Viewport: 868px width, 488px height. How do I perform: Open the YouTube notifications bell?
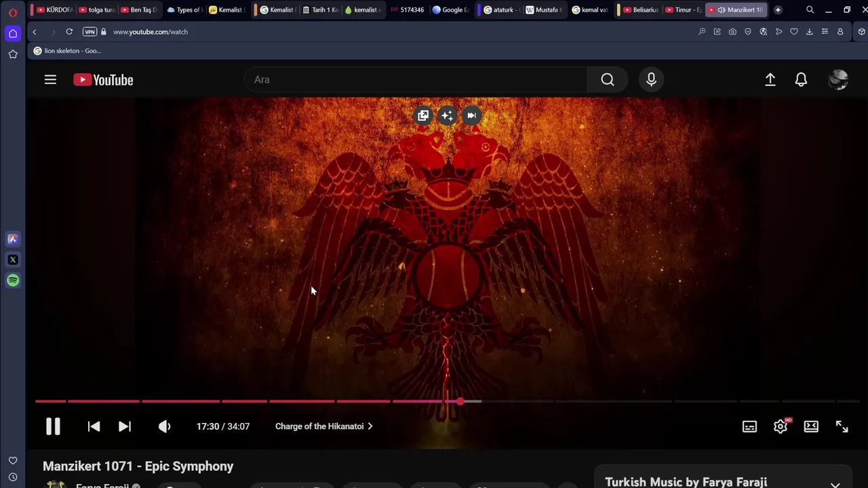pyautogui.click(x=801, y=80)
